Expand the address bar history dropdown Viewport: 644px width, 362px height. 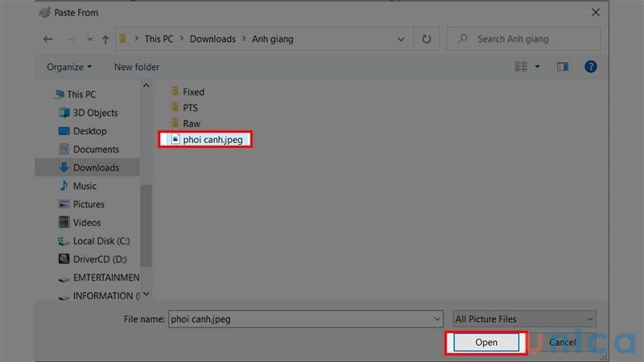coord(401,39)
